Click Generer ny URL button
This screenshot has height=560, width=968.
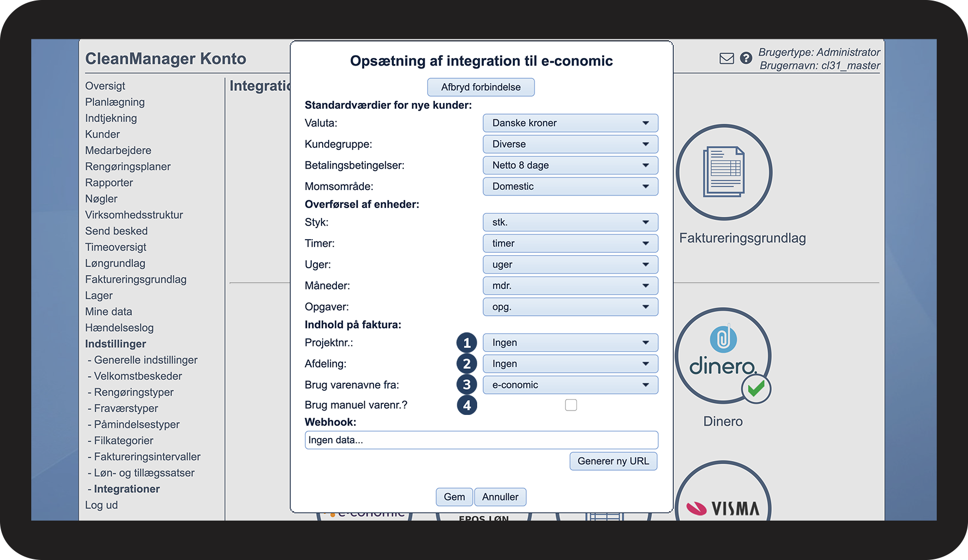click(614, 461)
